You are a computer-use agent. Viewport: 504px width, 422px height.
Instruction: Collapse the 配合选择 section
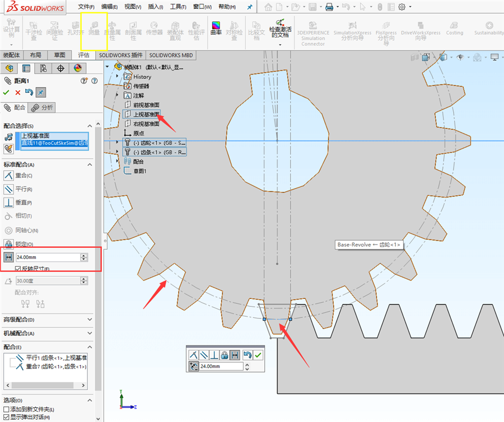coord(90,126)
